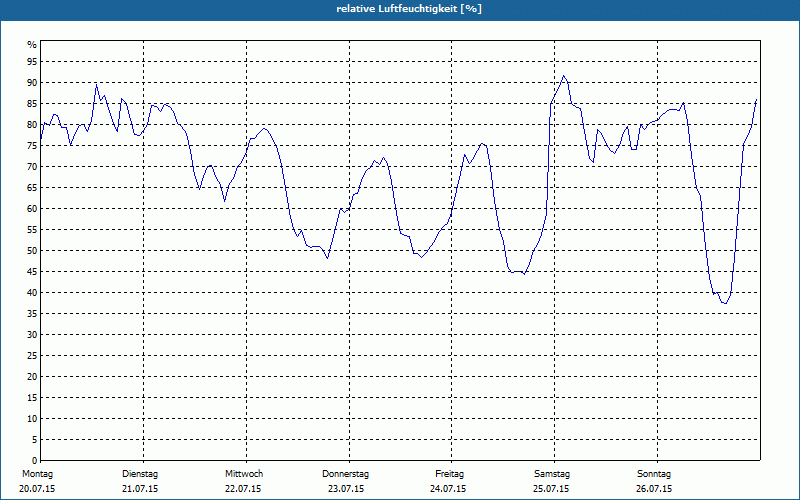Click the date '25.07.15'
Image resolution: width=800 pixels, height=500 pixels.
[x=551, y=489]
